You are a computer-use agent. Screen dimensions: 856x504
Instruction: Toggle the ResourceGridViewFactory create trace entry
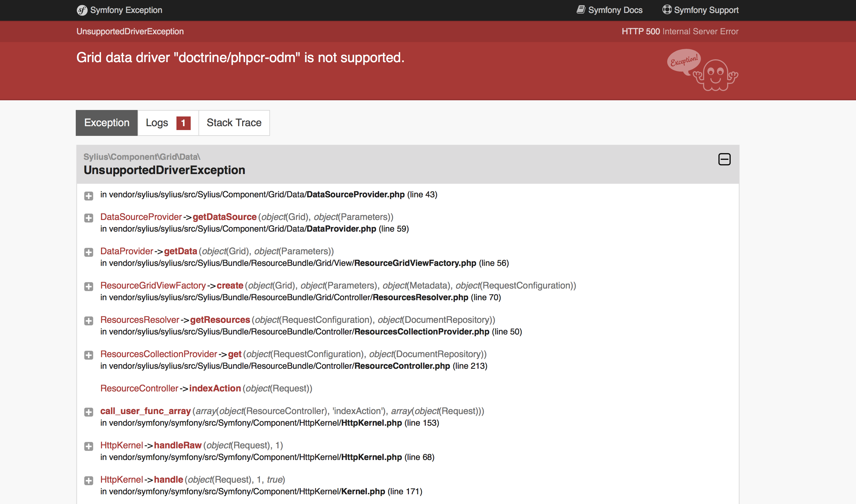(x=89, y=287)
